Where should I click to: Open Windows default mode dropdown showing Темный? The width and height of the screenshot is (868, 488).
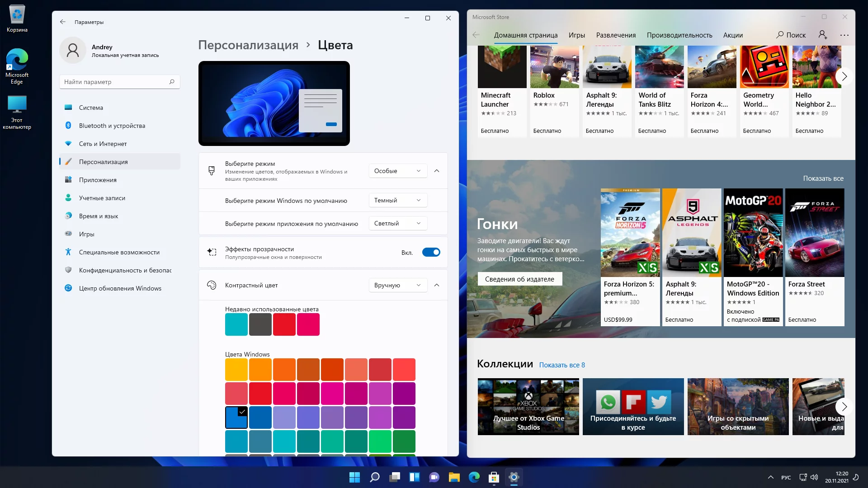[397, 200]
